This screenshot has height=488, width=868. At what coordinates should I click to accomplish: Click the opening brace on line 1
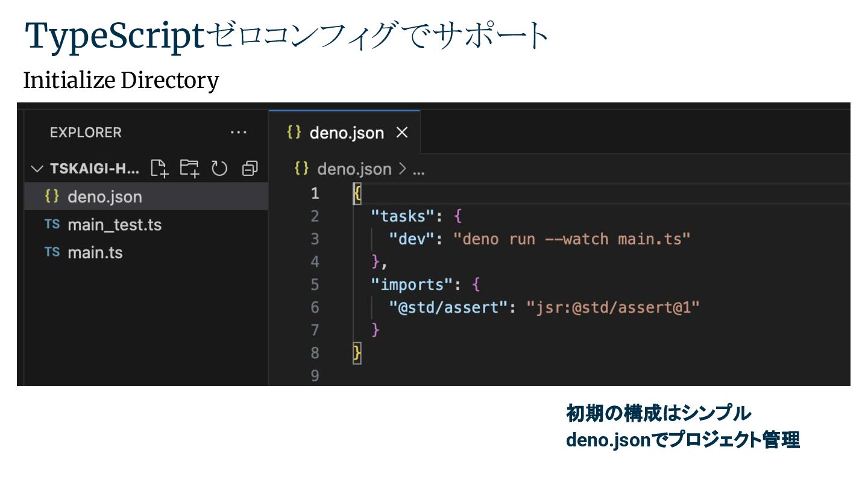click(x=357, y=193)
